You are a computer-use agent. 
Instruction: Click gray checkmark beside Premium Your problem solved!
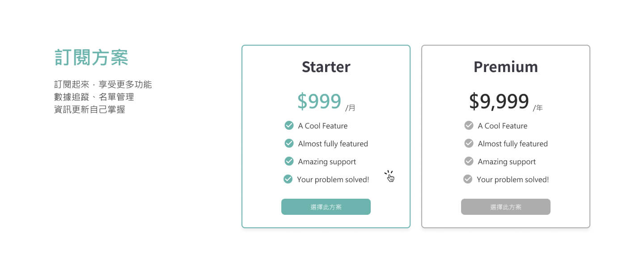[468, 179]
